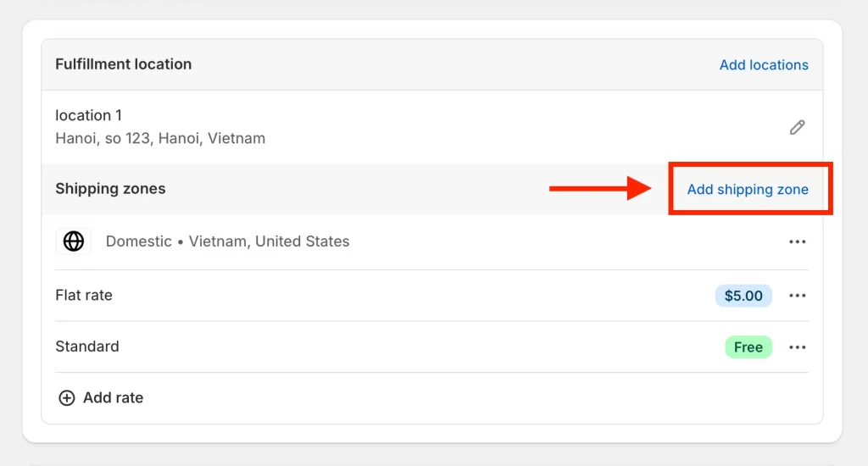Click the plus circle icon beside Add rate

(66, 398)
